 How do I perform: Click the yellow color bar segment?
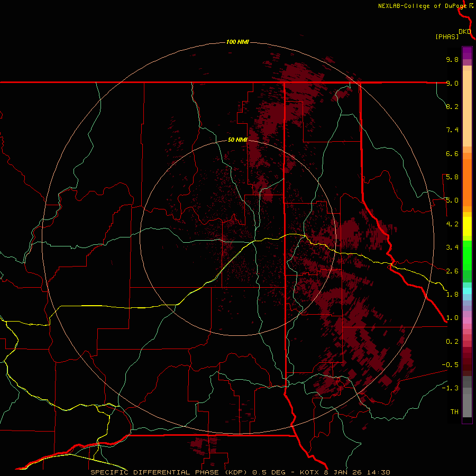click(x=467, y=226)
